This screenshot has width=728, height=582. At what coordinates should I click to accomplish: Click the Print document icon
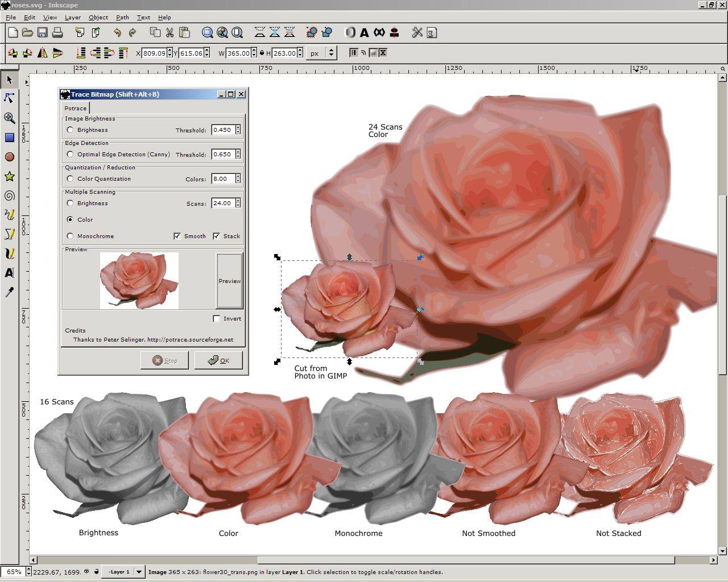(x=57, y=32)
